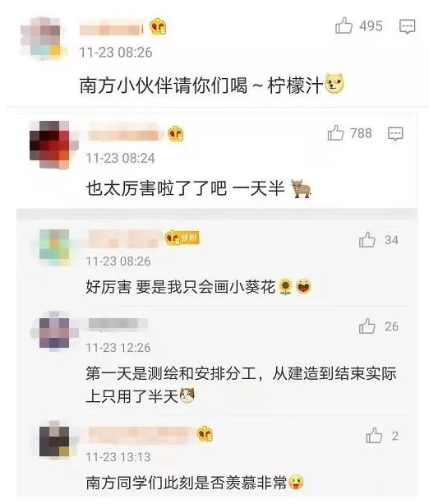Tap the crown badge on the last commenter
Viewport: 429px width, 504px height.
click(x=205, y=433)
